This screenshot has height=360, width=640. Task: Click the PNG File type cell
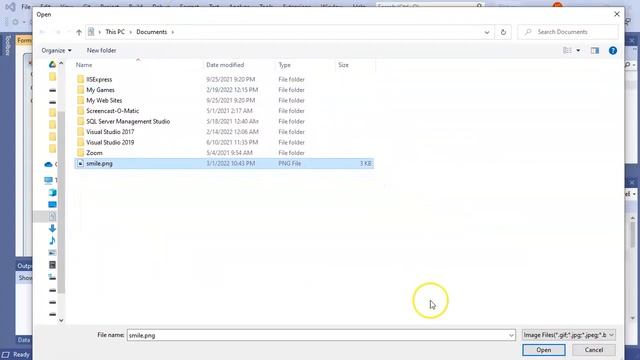click(290, 163)
